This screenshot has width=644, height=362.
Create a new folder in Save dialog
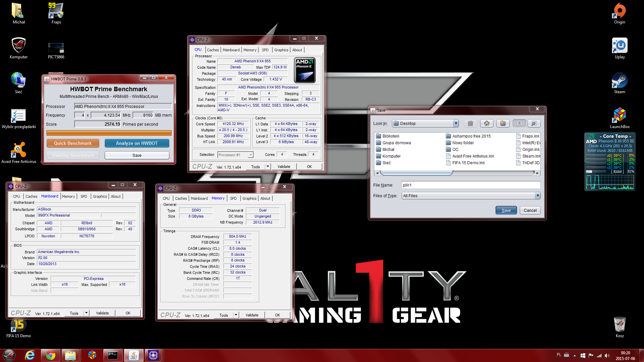[x=503, y=123]
